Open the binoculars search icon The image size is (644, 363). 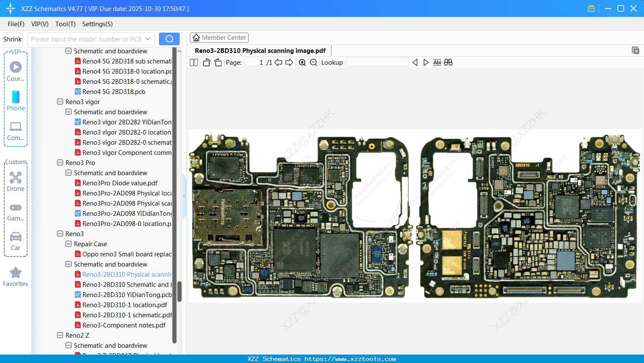click(448, 62)
